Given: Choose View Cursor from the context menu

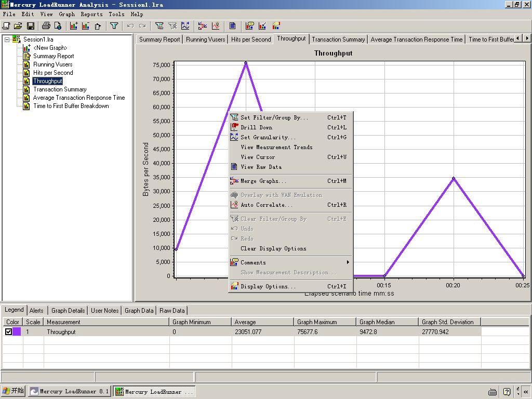Looking at the screenshot, I should (x=291, y=157).
